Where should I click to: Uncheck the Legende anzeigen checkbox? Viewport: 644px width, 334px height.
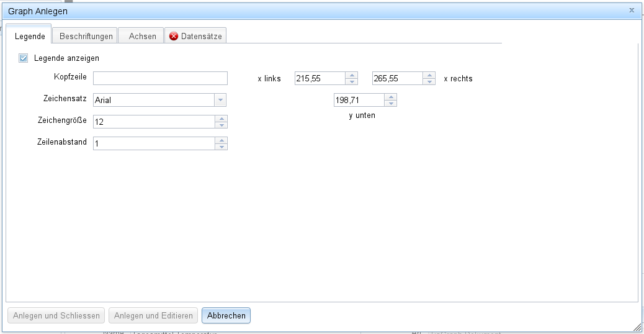(x=24, y=58)
